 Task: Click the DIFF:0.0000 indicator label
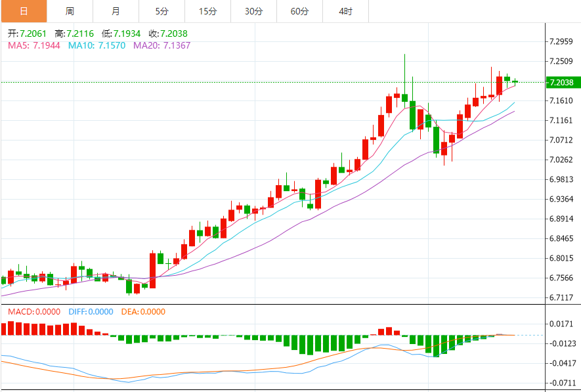point(91,312)
